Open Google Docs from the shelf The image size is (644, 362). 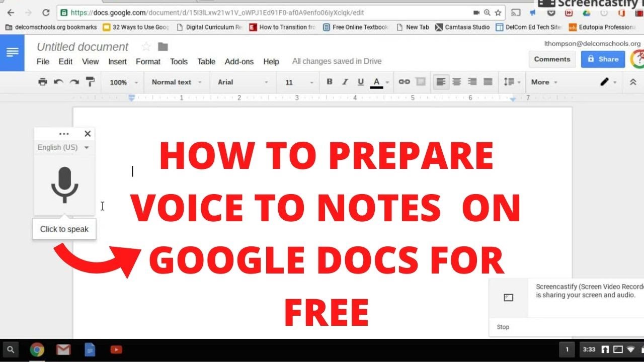pos(90,349)
